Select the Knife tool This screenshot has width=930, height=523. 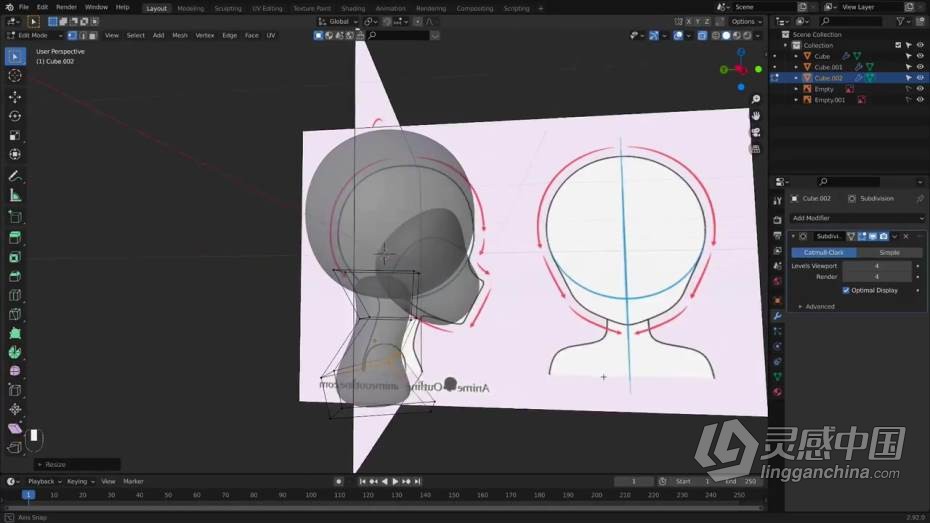tap(15, 314)
